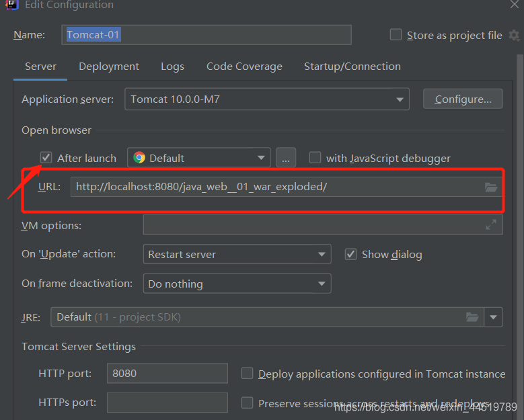Open the Application server dropdown
The width and height of the screenshot is (524, 420).
tap(266, 99)
